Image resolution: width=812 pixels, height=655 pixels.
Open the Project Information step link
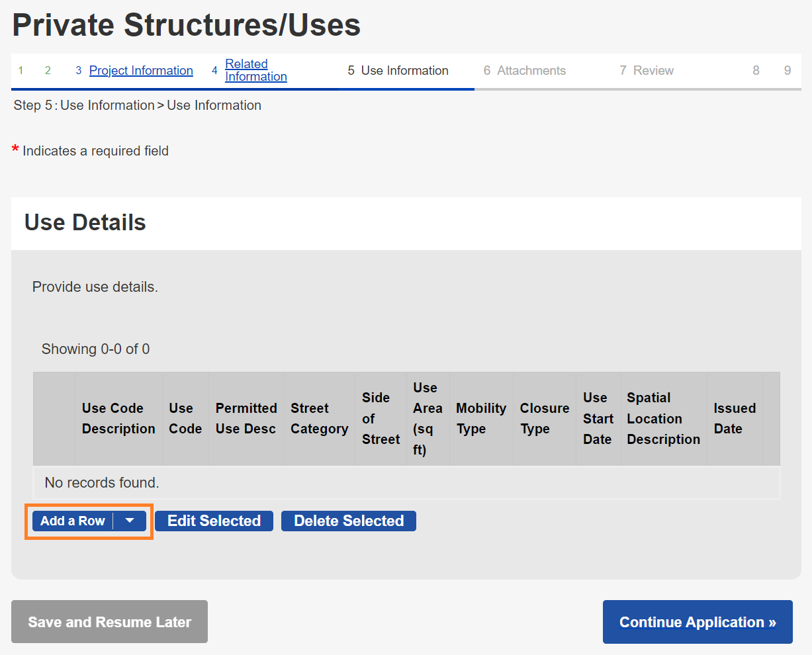141,71
